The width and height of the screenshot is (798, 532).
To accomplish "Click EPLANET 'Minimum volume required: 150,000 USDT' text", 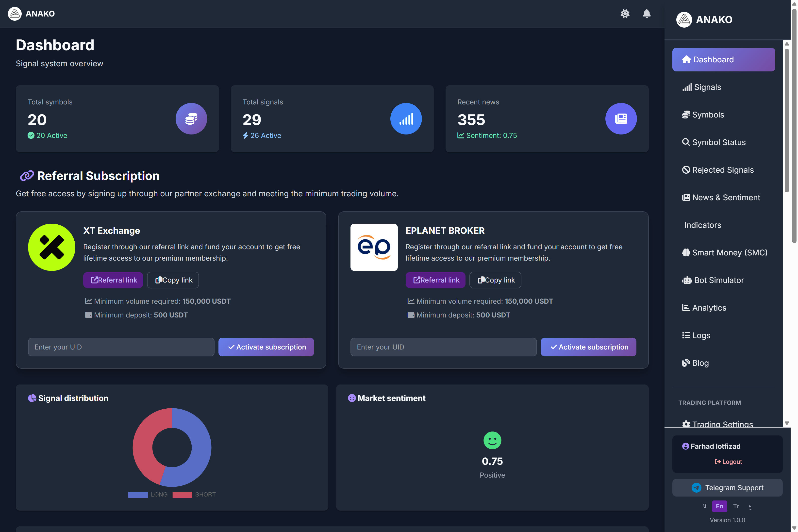I will 484,301.
